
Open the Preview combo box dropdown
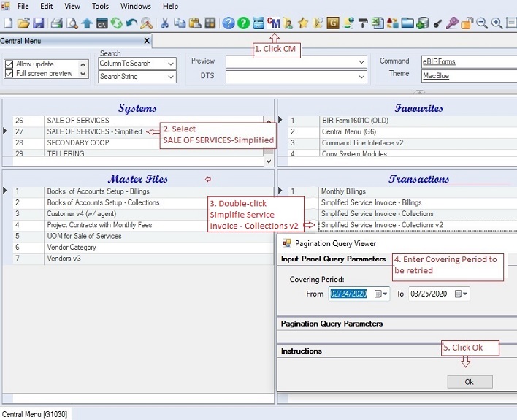[361, 61]
